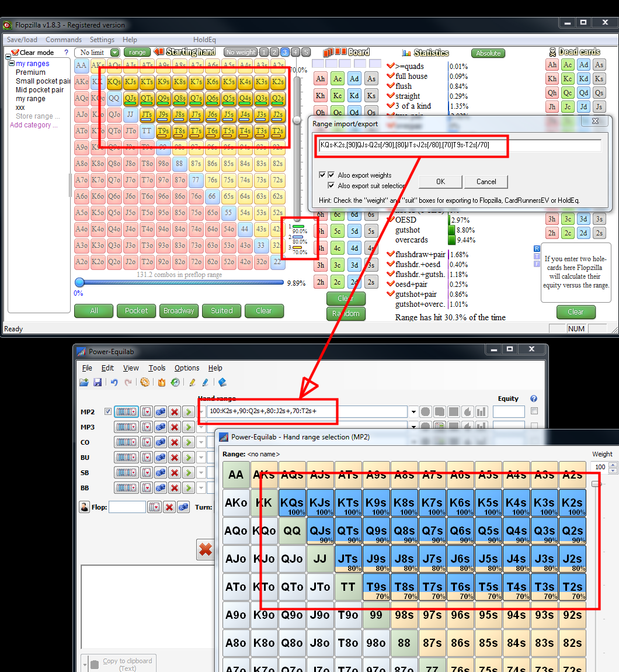Click blue help question mark near Equity
The width and height of the screenshot is (619, 672).
534,399
